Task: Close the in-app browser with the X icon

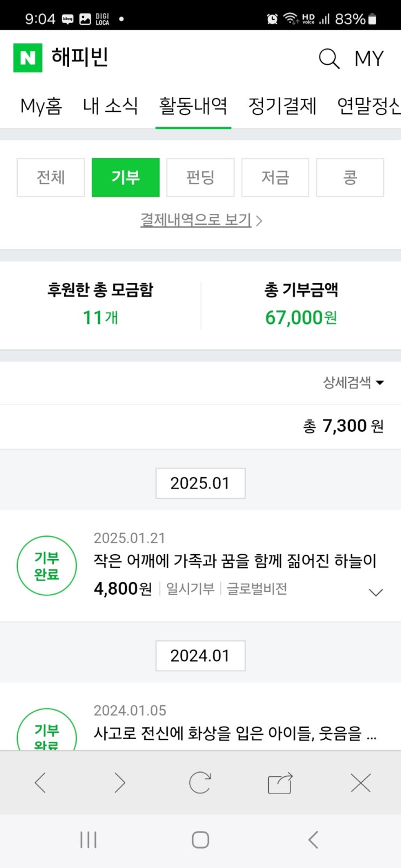Action: [x=361, y=782]
